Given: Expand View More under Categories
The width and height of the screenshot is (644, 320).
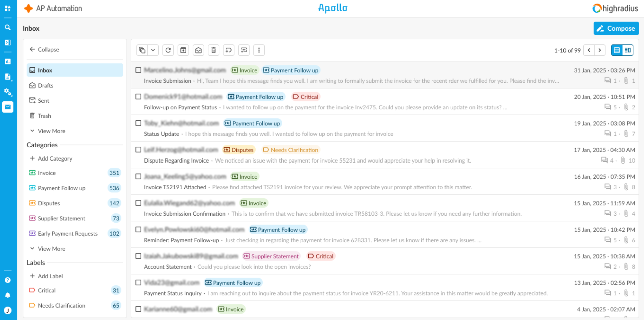Looking at the screenshot, I should tap(51, 249).
